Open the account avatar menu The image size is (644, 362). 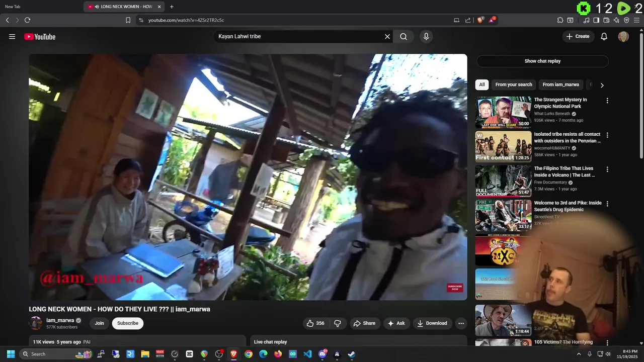[x=623, y=36]
